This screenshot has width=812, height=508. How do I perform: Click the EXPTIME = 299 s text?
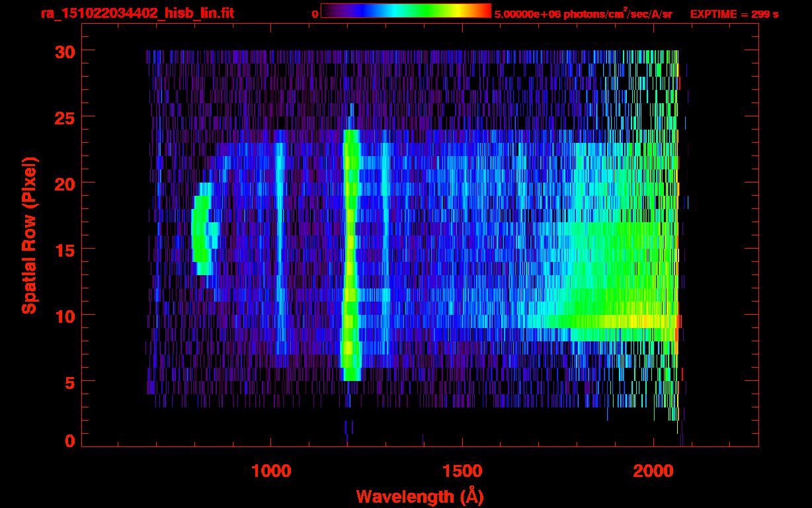734,14
